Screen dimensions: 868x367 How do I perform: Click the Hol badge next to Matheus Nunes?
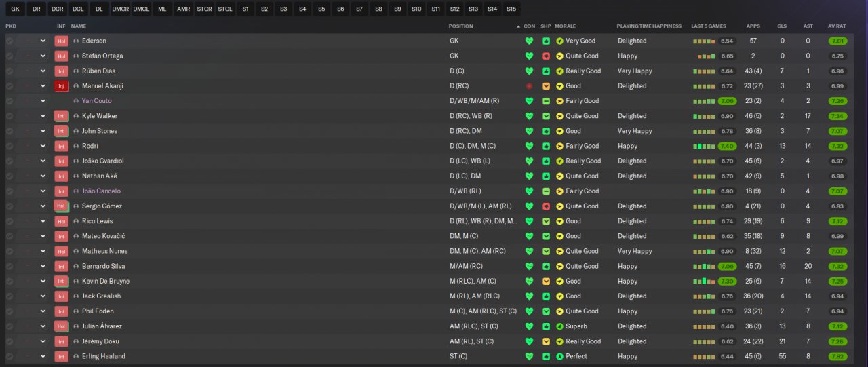point(61,251)
